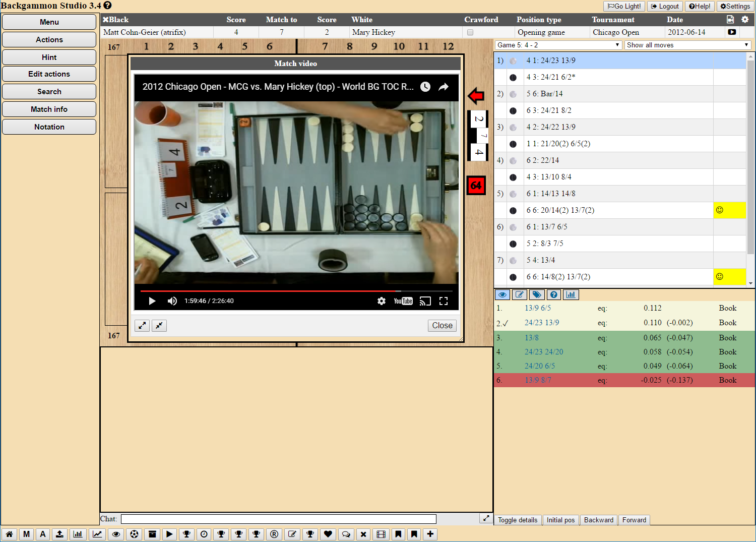The width and height of the screenshot is (756, 542).
Task: Mute the match video volume
Action: pos(172,301)
